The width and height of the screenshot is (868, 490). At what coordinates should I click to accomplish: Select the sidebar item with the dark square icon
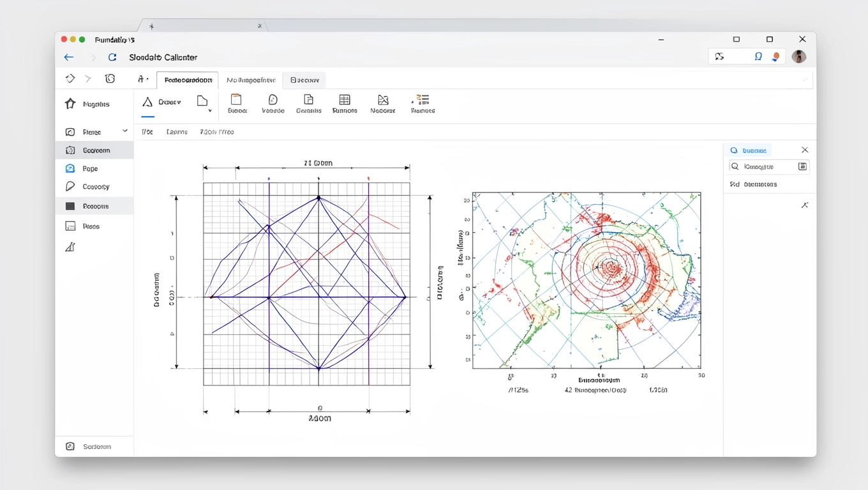94,206
